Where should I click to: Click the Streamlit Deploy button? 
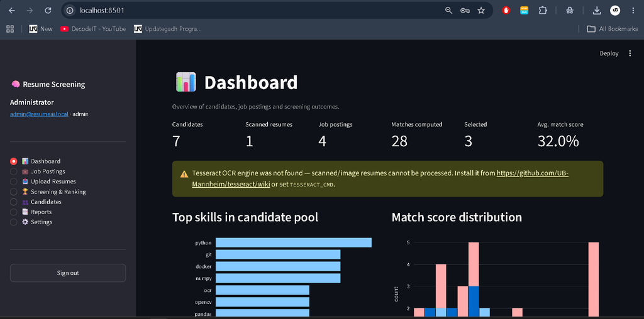point(609,53)
